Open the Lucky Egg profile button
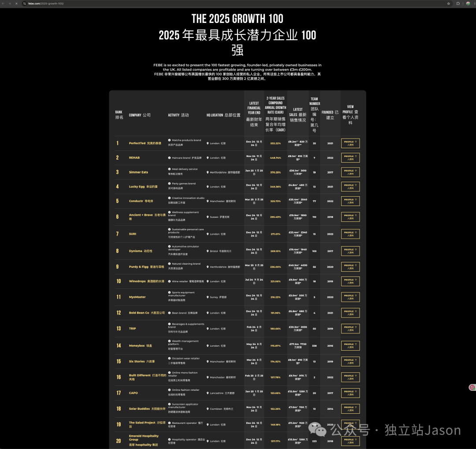The width and height of the screenshot is (476, 449). [350, 187]
